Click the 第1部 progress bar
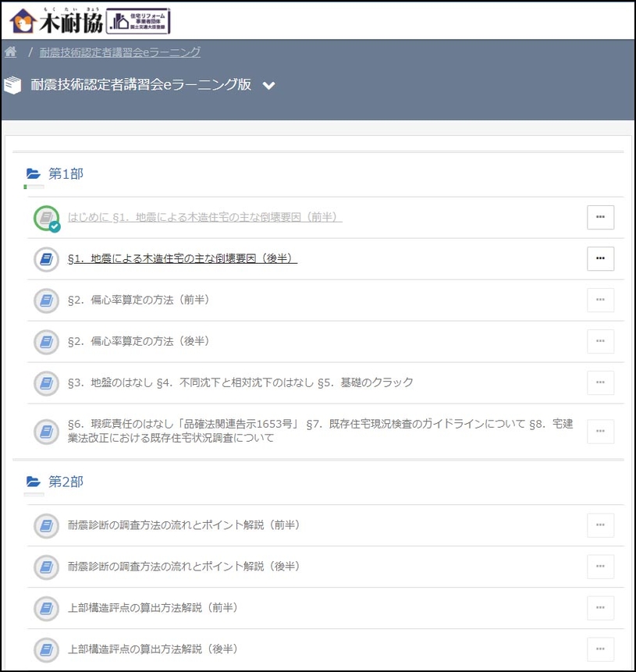This screenshot has height=672, width=636. [34, 187]
